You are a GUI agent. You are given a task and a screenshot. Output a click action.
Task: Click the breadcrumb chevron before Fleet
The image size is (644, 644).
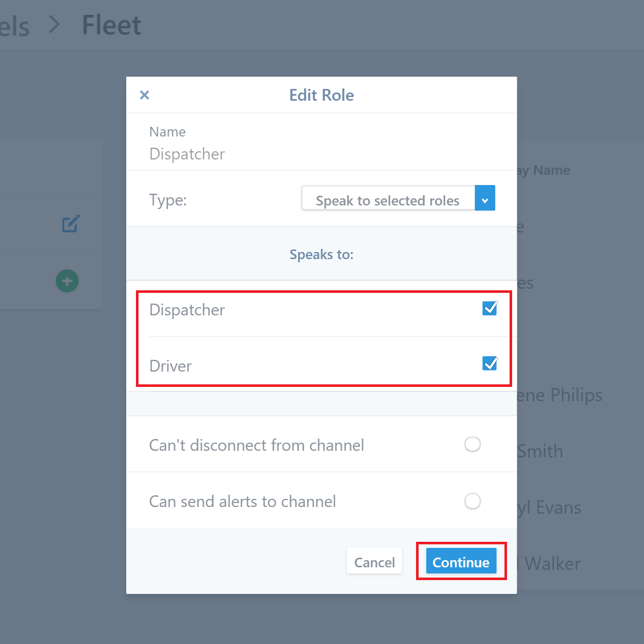click(54, 25)
